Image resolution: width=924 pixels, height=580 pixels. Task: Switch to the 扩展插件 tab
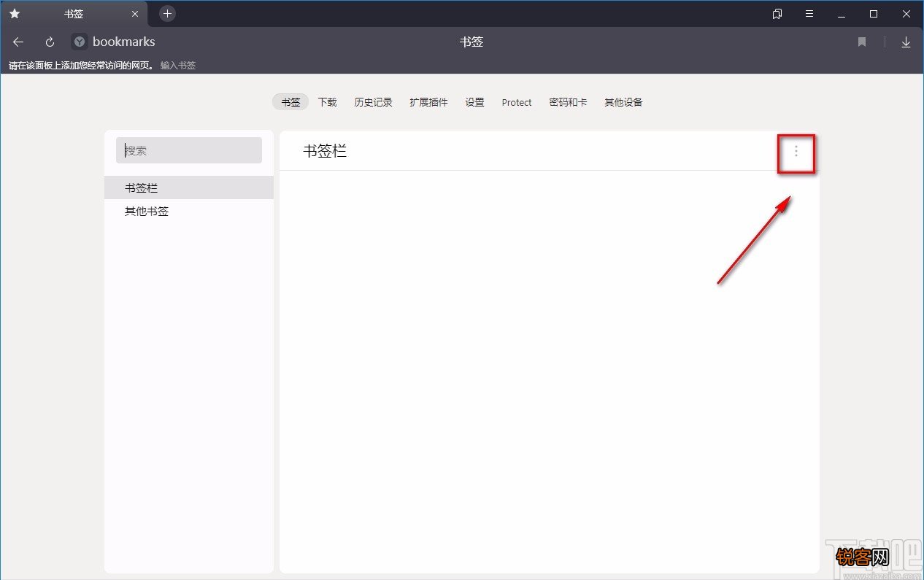coord(428,102)
